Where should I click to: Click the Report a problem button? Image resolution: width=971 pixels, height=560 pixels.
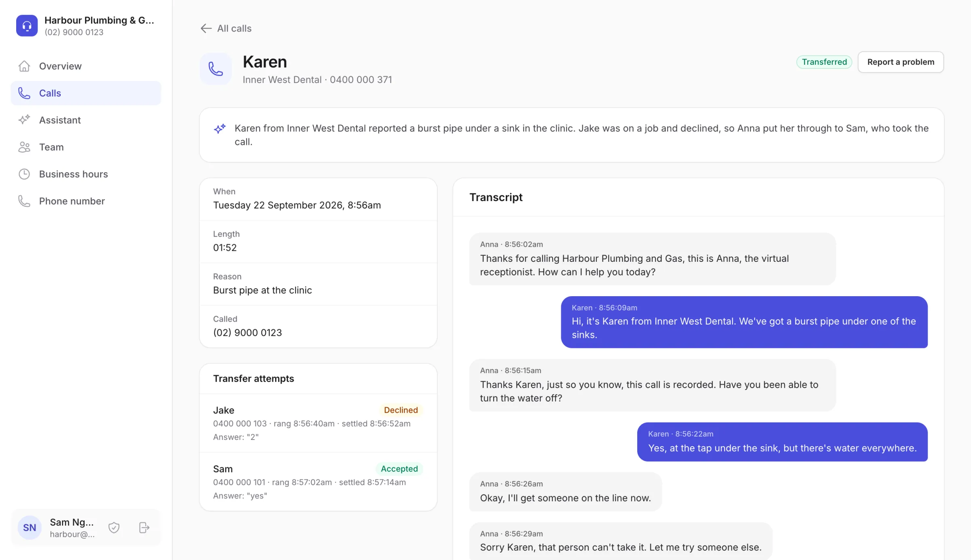coord(901,62)
